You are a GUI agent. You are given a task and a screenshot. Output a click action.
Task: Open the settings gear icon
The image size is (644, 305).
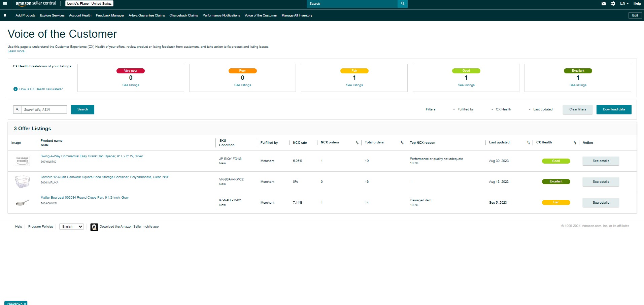(613, 3)
